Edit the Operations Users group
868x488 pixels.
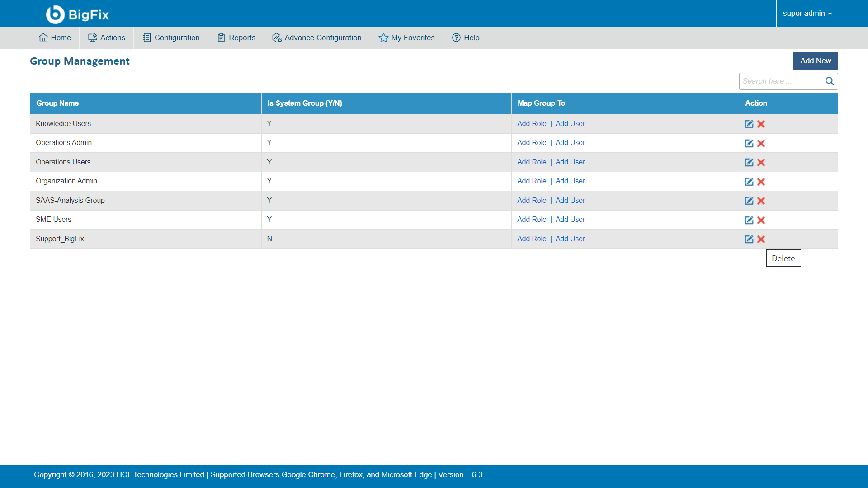tap(749, 162)
